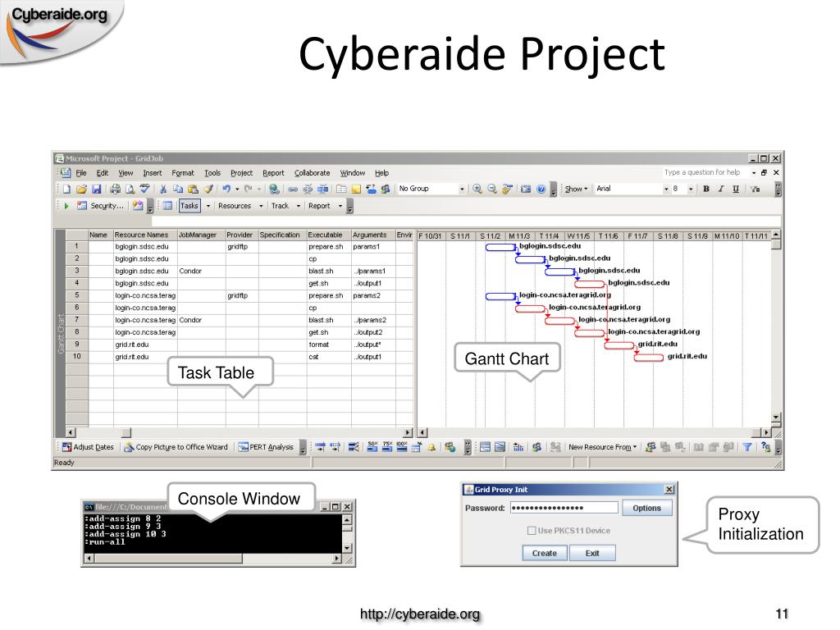Run the Spelling check icon

coord(144,189)
